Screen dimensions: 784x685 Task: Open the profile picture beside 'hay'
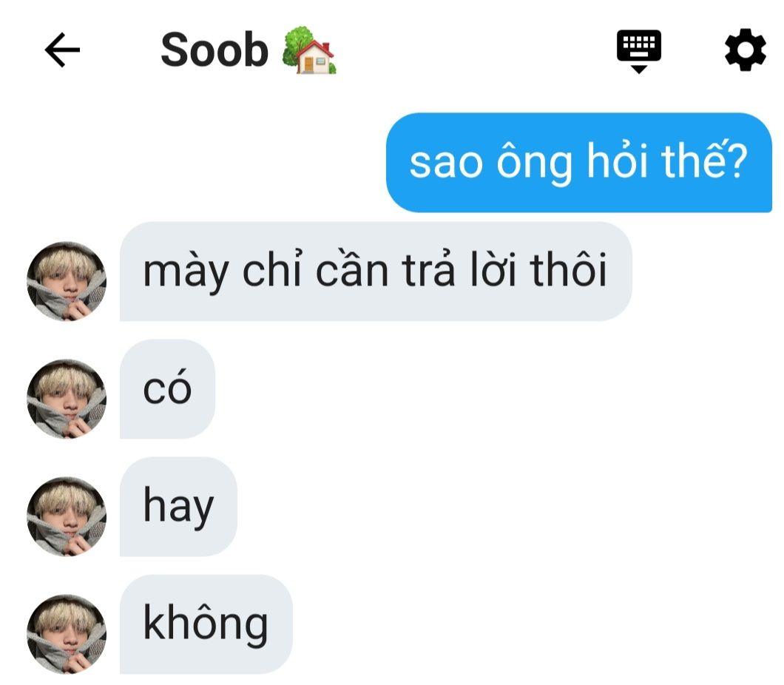[67, 516]
